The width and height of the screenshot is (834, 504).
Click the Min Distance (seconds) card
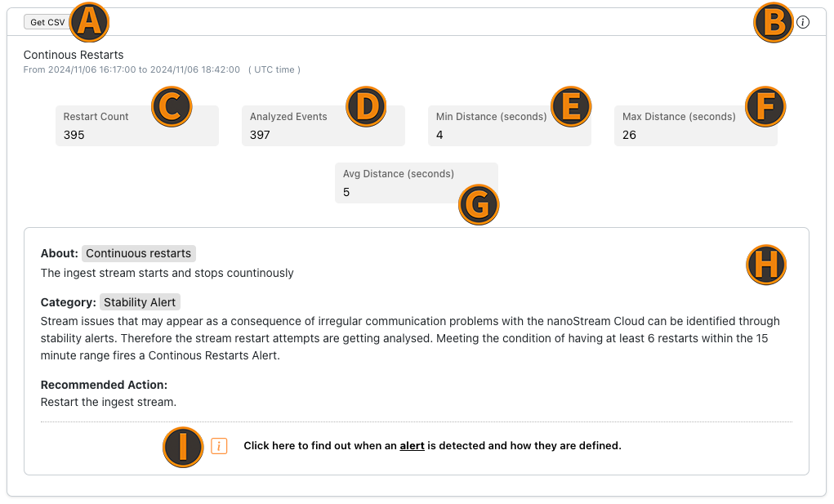click(x=510, y=126)
